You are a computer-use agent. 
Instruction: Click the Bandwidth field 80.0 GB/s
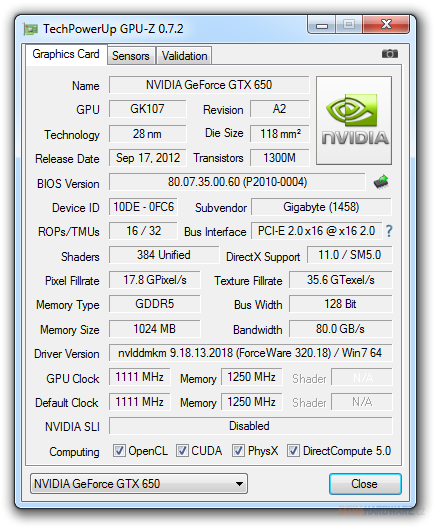coord(341,329)
